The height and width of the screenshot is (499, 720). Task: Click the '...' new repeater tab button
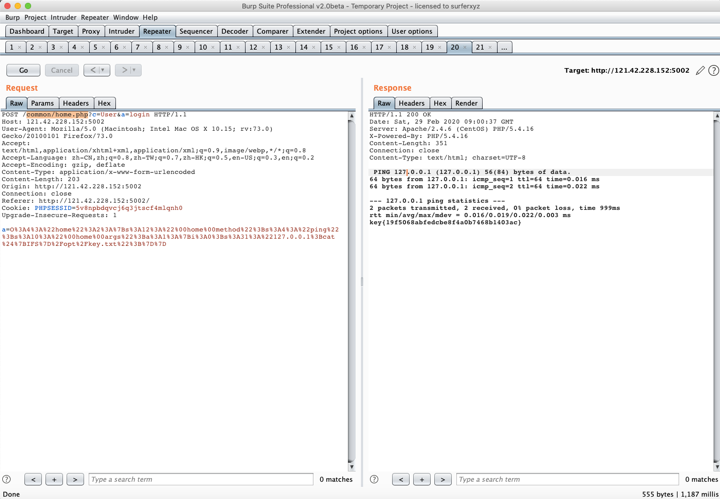(x=504, y=47)
